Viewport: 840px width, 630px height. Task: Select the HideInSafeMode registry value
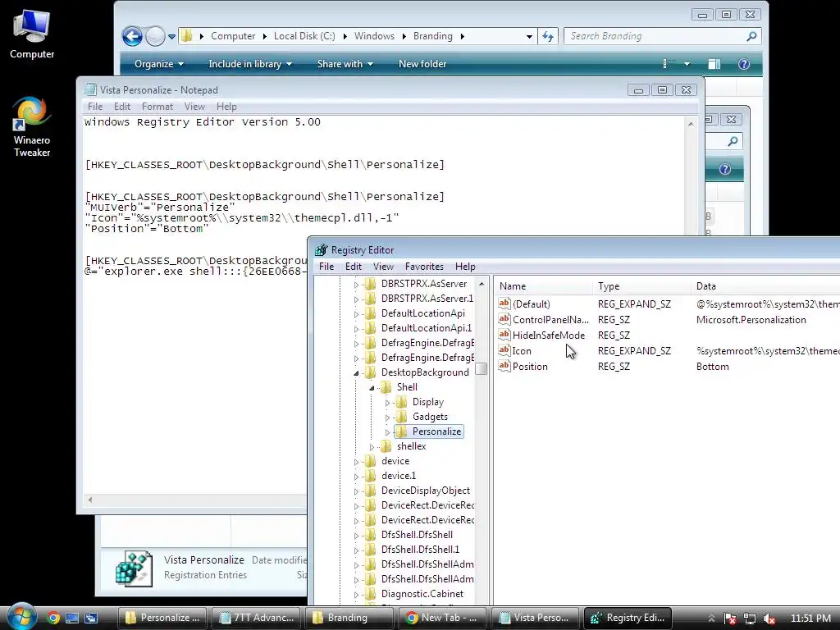tap(549, 336)
